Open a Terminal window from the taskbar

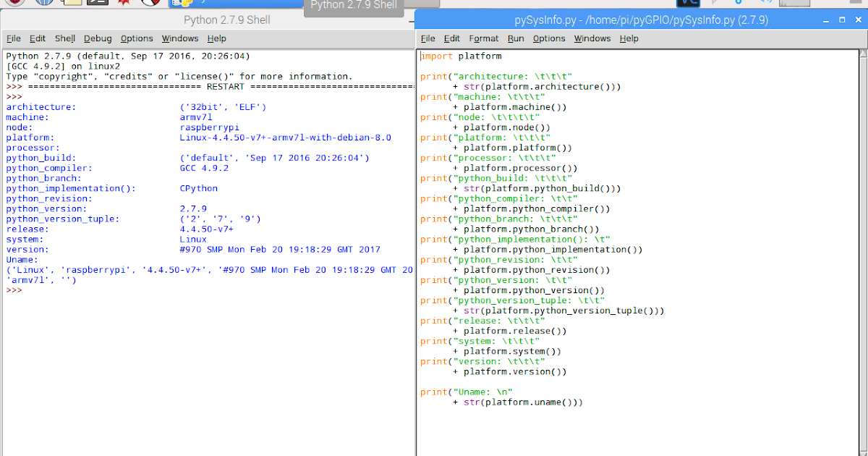coord(97,4)
